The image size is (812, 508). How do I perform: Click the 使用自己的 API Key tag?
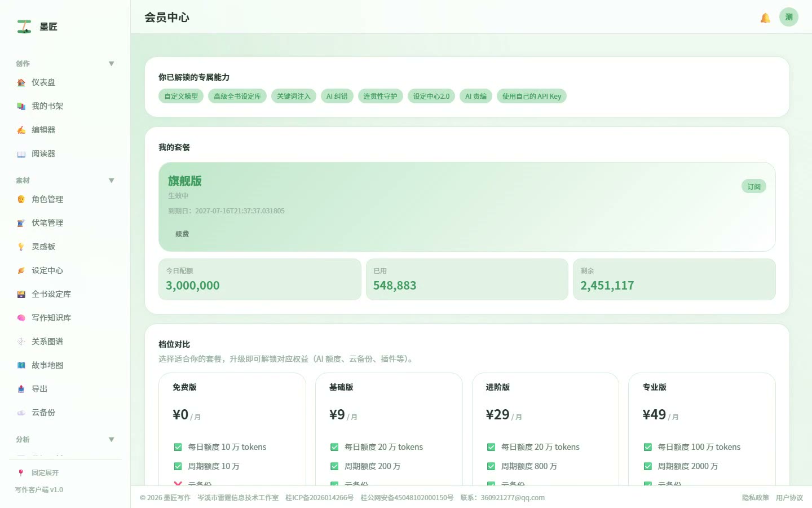click(x=532, y=97)
